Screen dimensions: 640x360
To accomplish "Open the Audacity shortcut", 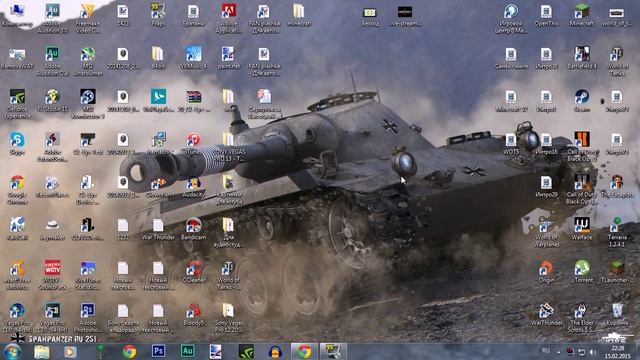I will 193,187.
